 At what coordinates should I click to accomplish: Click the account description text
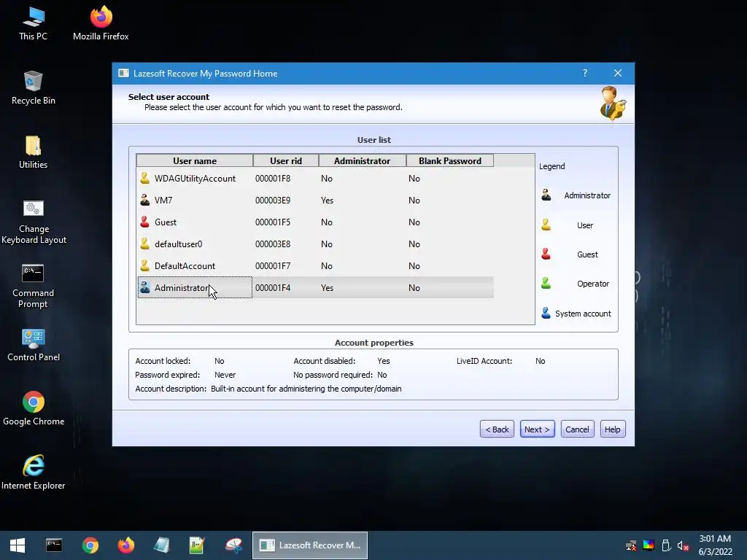306,389
